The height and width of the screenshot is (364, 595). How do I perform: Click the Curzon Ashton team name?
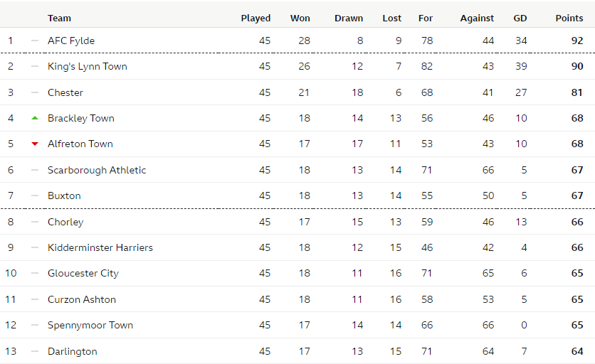82,299
